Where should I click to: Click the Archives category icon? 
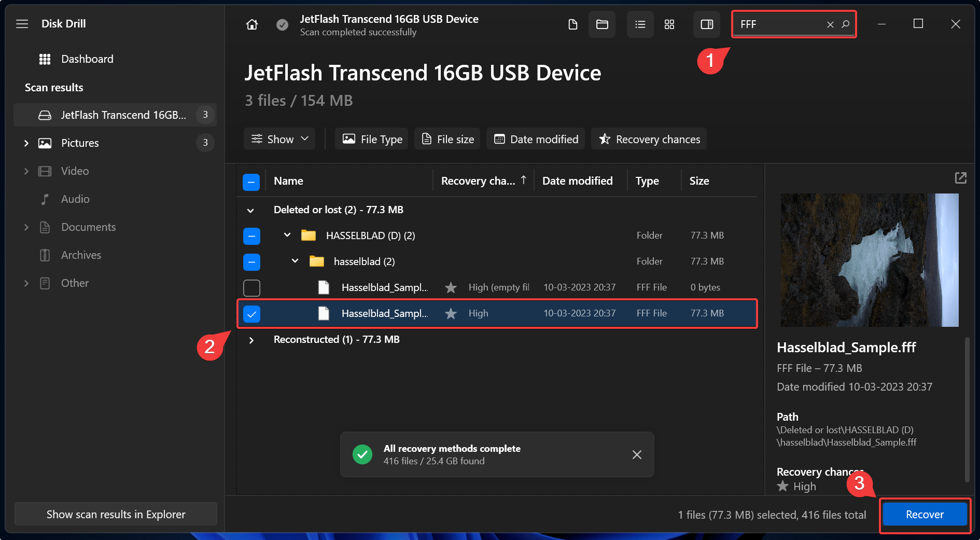45,255
